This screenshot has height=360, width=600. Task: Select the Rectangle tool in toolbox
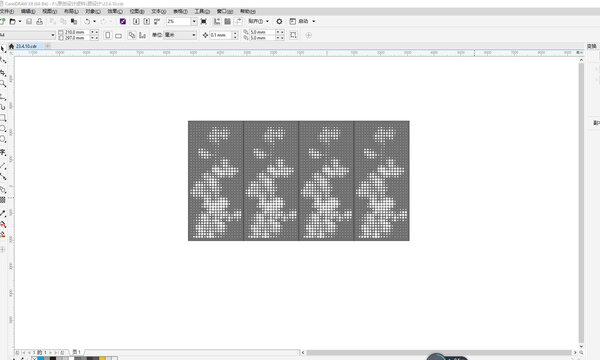3,118
